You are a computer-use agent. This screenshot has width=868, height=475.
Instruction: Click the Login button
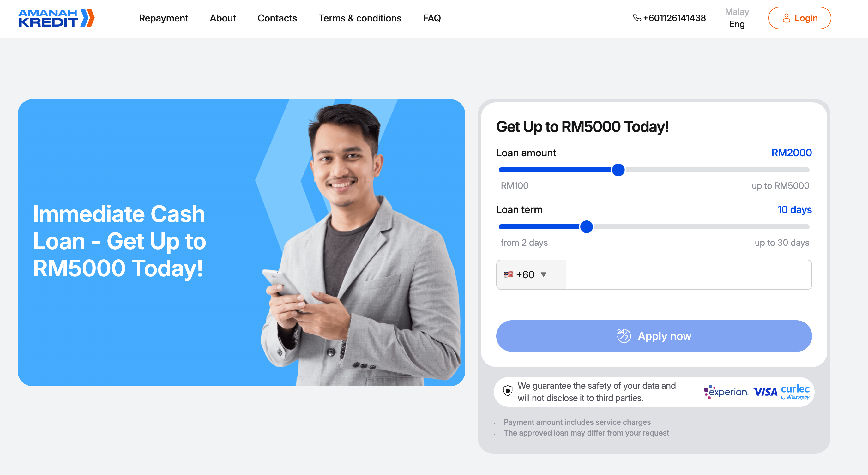(x=799, y=18)
